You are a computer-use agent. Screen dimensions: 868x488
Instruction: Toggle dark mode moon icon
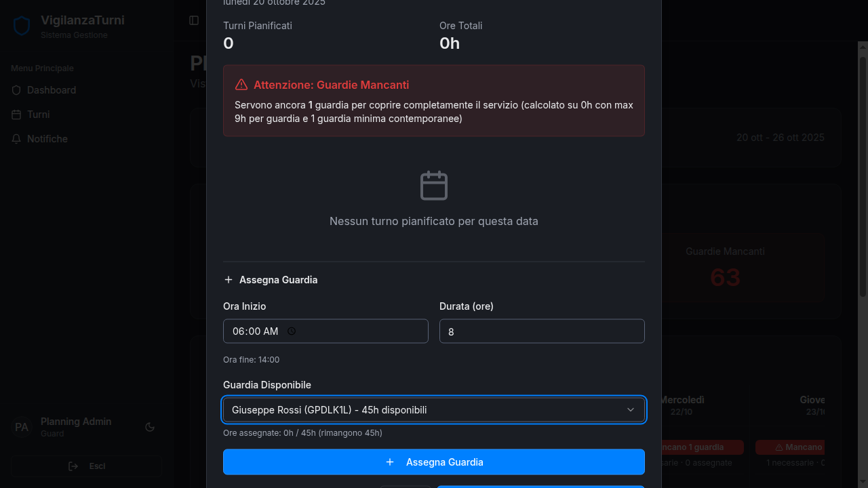[150, 427]
